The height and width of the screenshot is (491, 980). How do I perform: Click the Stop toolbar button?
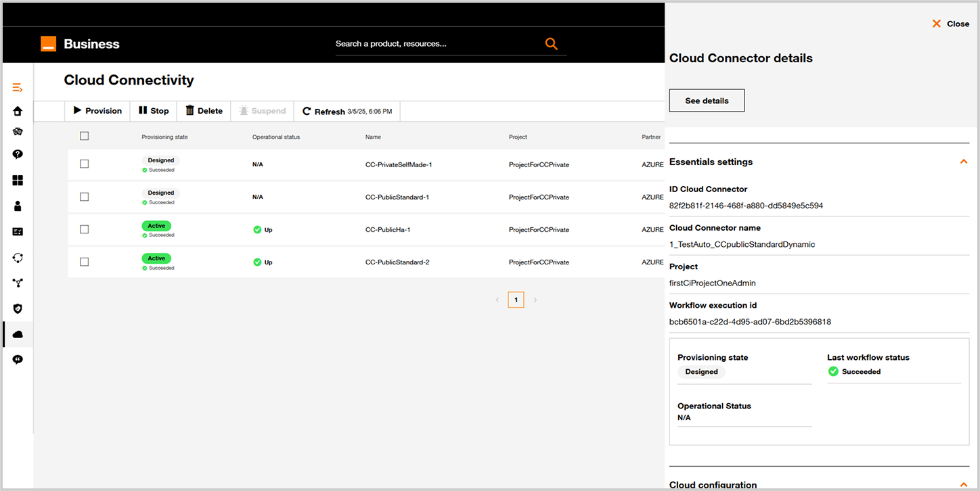(154, 111)
